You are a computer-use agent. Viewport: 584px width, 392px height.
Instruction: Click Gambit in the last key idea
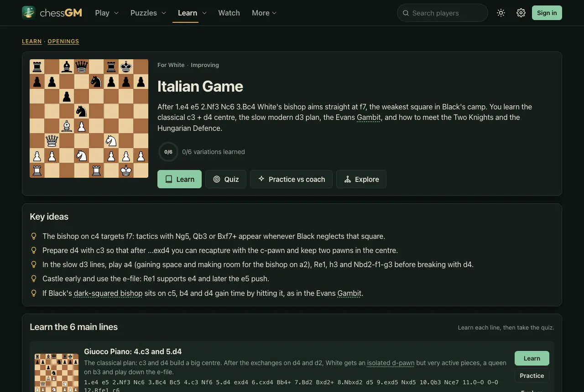[x=349, y=293]
